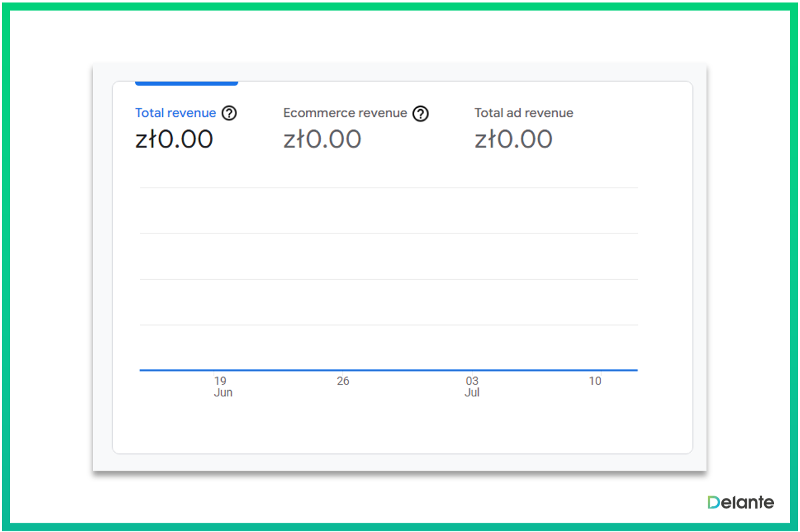The height and width of the screenshot is (532, 800).
Task: Click the blue active tab indicator bar
Action: click(186, 83)
